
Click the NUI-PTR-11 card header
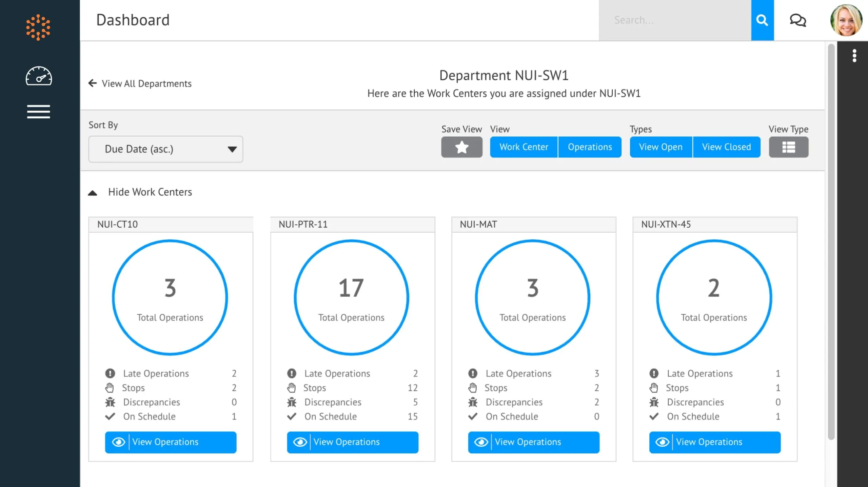coord(353,224)
